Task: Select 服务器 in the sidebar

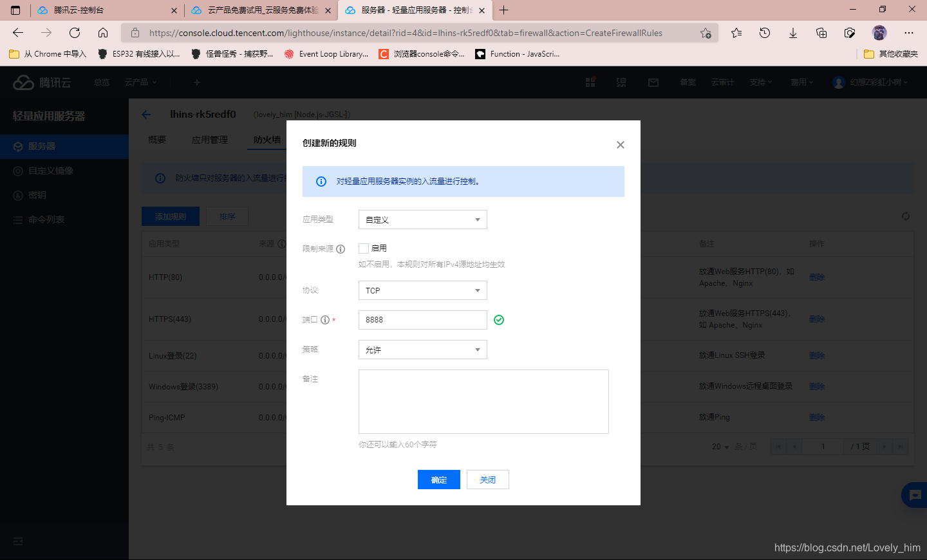Action: pyautogui.click(x=64, y=147)
